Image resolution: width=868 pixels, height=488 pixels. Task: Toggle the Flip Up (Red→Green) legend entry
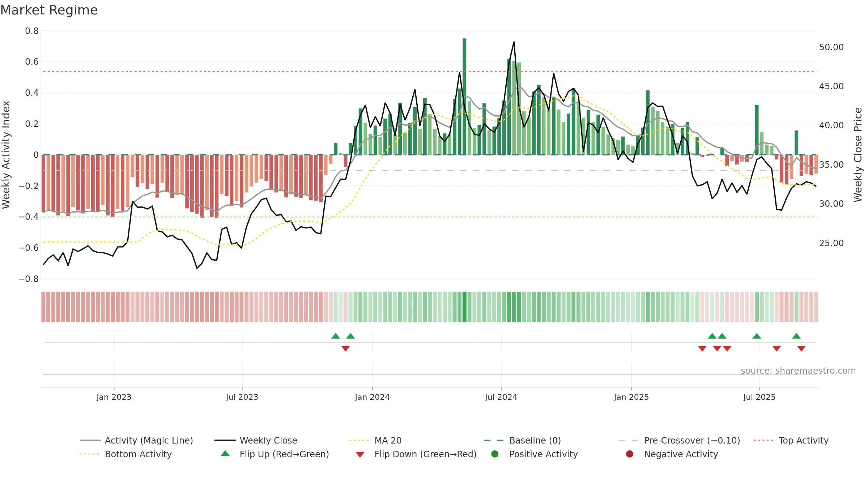275,454
